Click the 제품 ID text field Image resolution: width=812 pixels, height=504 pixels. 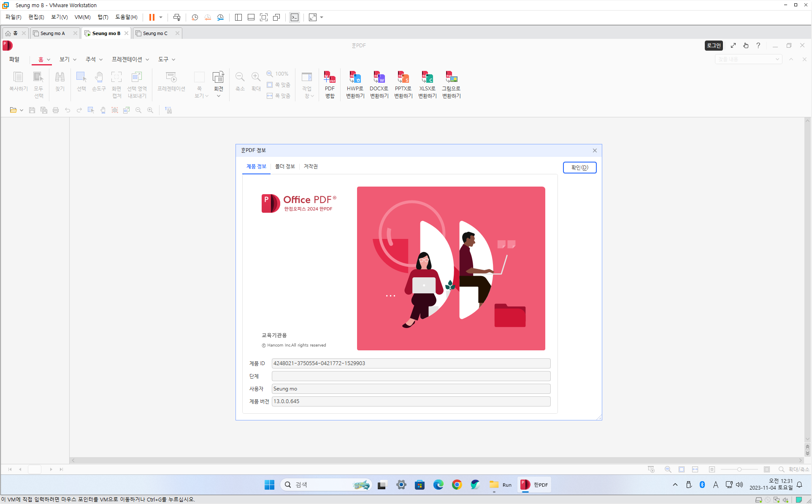(x=411, y=363)
